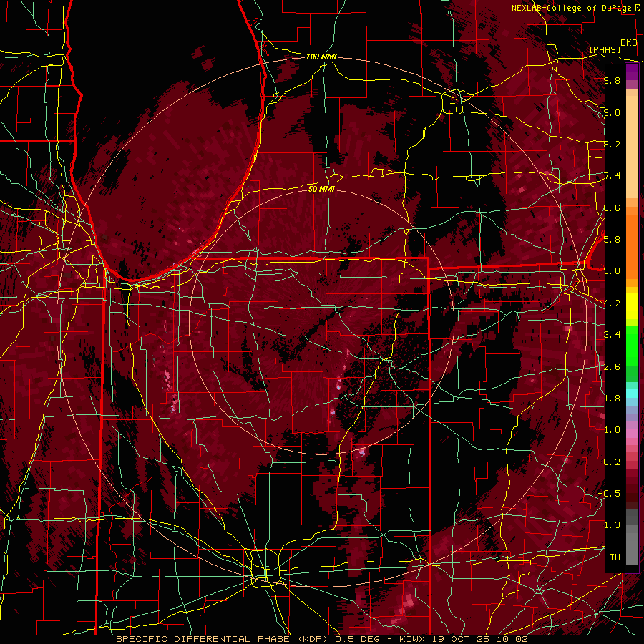Click the 0.2 scale value
This screenshot has height=644, width=644.
point(612,462)
